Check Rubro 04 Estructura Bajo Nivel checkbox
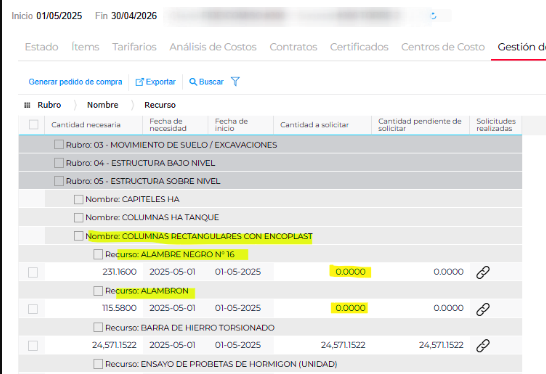The width and height of the screenshot is (546, 374). (x=59, y=163)
